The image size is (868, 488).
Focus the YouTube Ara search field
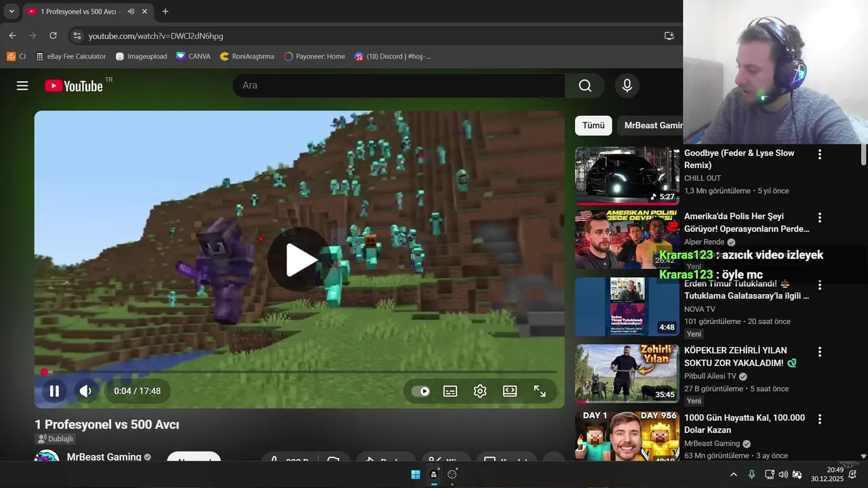[x=399, y=85]
